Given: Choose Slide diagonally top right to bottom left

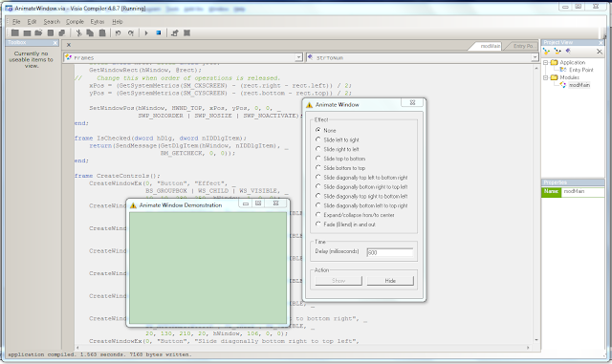Looking at the screenshot, I should click(318, 196).
